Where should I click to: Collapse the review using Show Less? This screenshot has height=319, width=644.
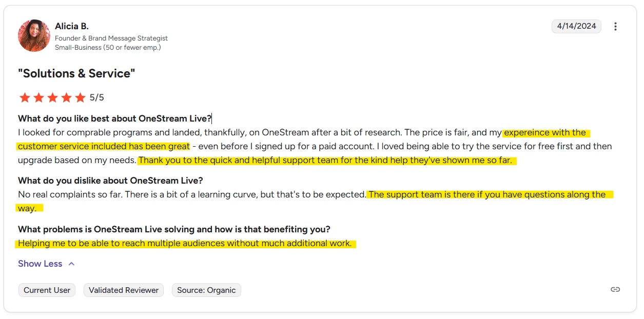(40, 264)
